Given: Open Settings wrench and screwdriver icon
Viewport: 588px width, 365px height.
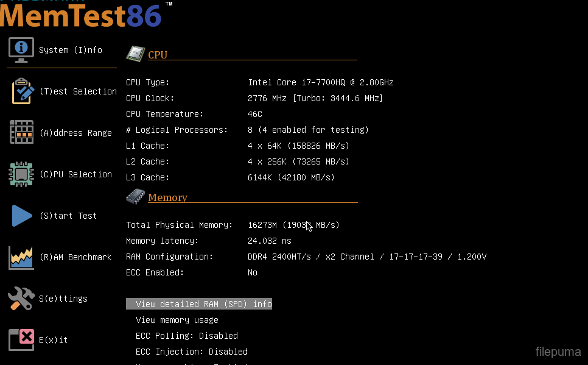Looking at the screenshot, I should coord(21,299).
